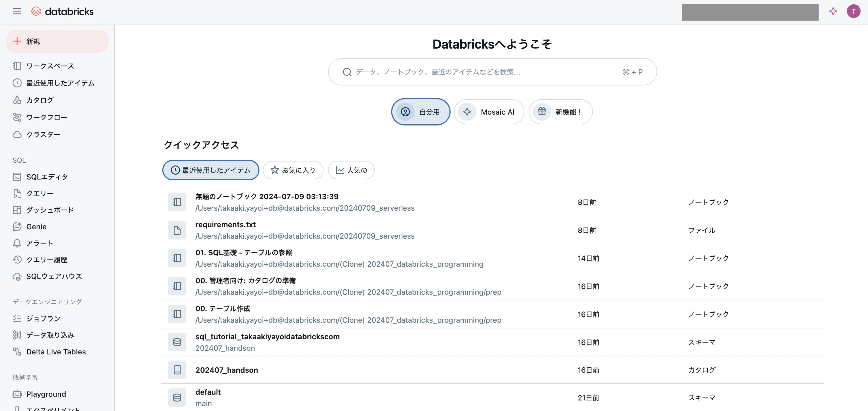
Task: Click the ファイル type label
Action: [x=701, y=230]
